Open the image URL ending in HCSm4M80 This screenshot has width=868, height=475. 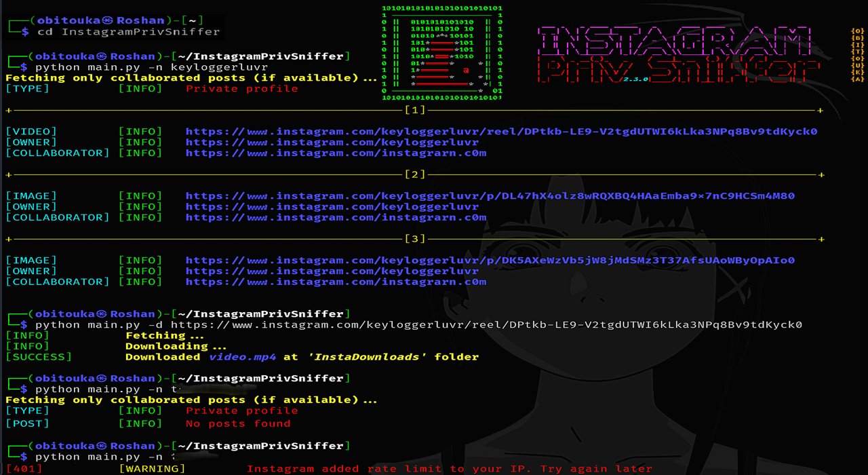click(x=490, y=196)
